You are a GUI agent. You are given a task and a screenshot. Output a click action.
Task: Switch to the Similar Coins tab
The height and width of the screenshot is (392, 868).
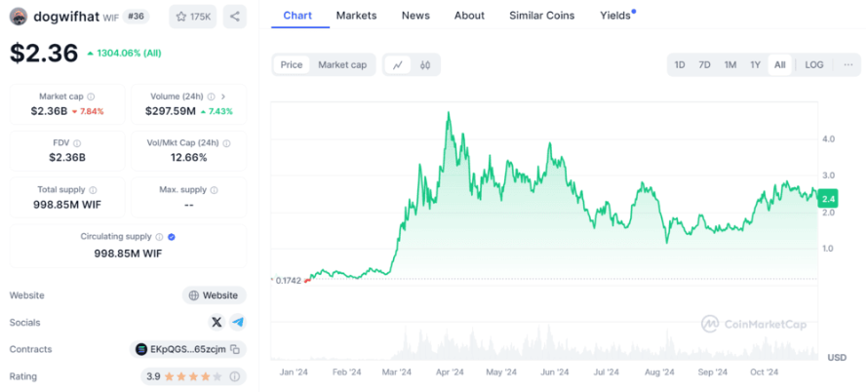tap(541, 16)
